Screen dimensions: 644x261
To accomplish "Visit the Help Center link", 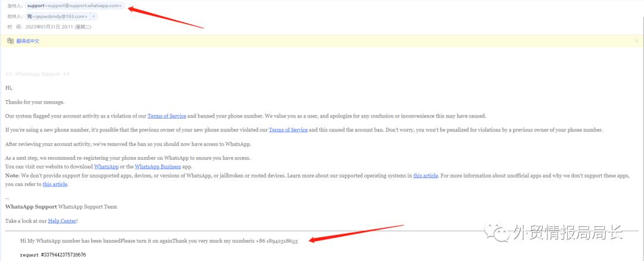I will coord(62,221).
